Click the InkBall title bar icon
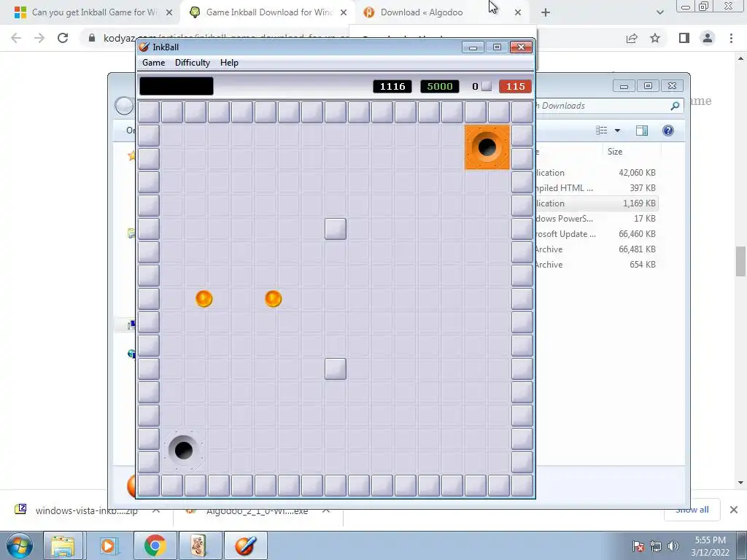 pos(144,47)
